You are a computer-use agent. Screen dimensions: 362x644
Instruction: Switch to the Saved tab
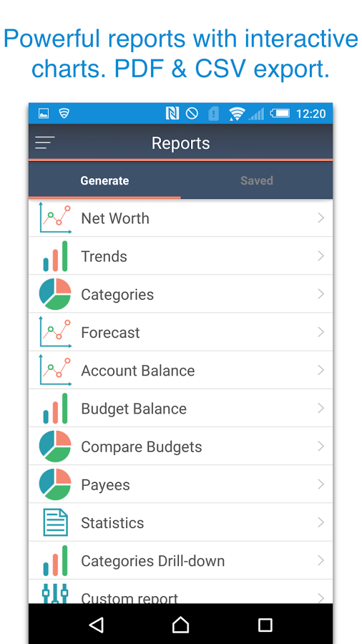coord(257,180)
